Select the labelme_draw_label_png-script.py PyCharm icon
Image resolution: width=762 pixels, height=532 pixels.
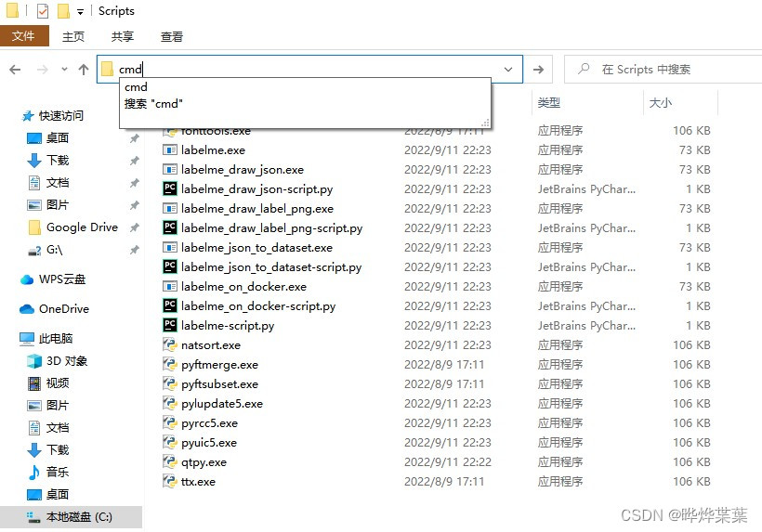[170, 228]
